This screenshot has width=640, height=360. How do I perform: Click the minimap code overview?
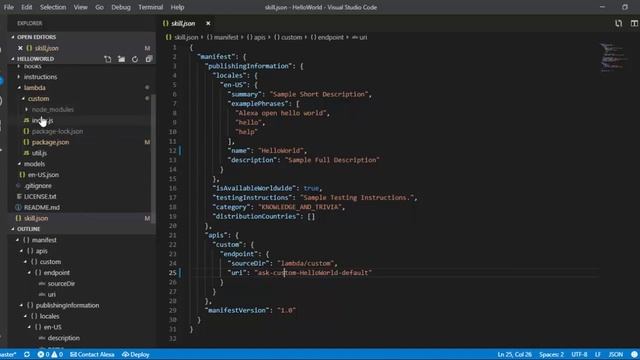pos(613,57)
